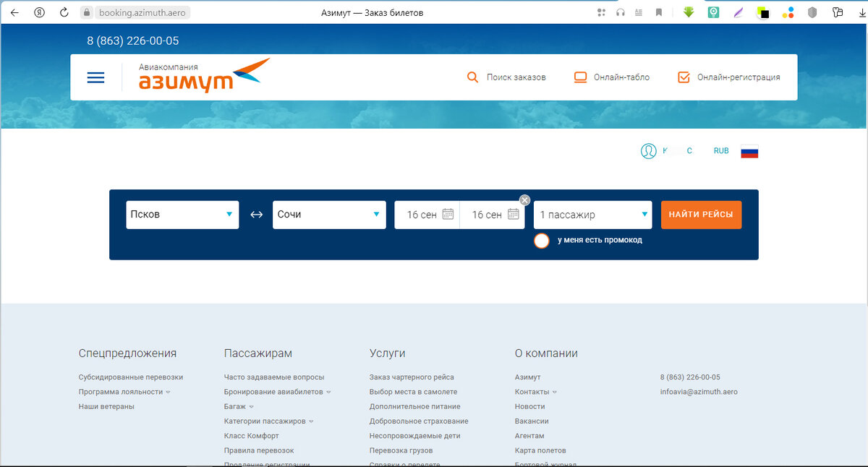Open browser downloads arrow icon
The width and height of the screenshot is (868, 467).
coord(861,12)
